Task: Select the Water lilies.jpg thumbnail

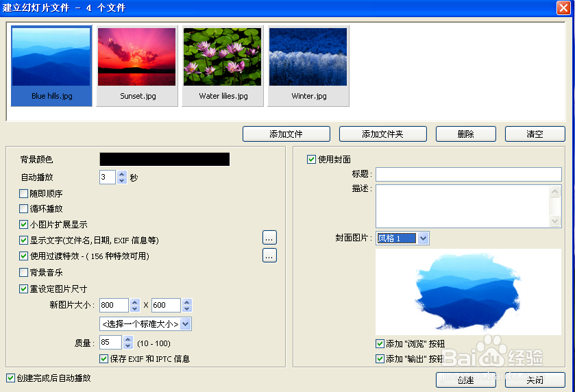Action: coord(223,66)
